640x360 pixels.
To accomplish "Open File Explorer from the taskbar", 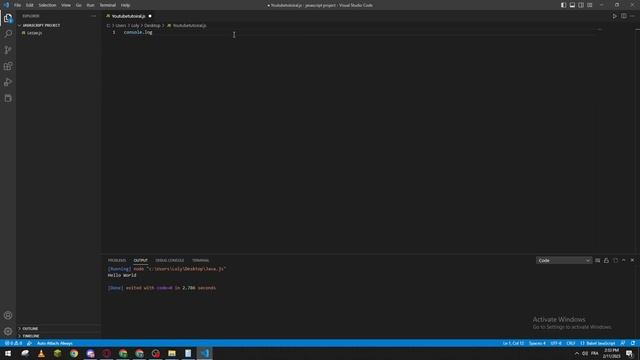I will pos(172,353).
